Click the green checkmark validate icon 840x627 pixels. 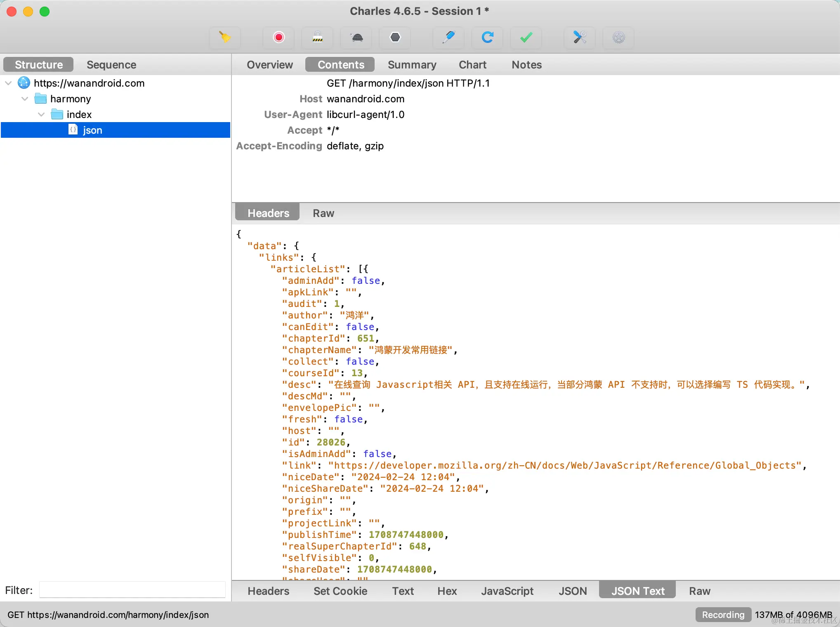[x=526, y=38]
